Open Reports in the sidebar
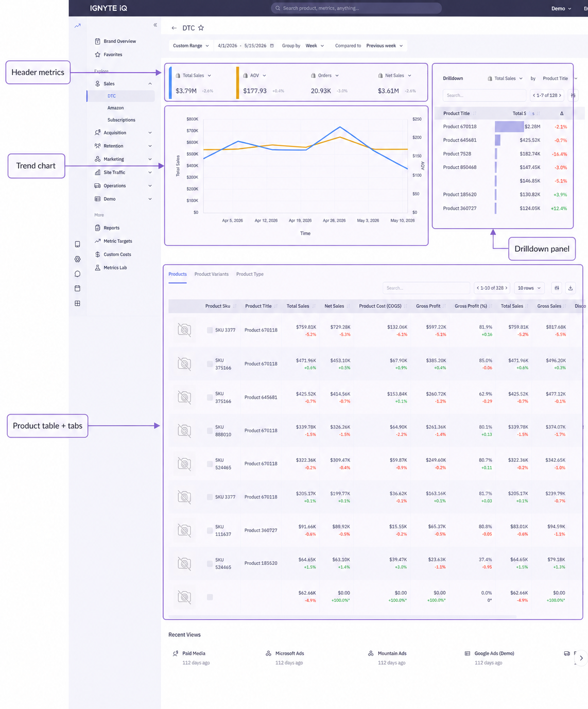 click(111, 228)
